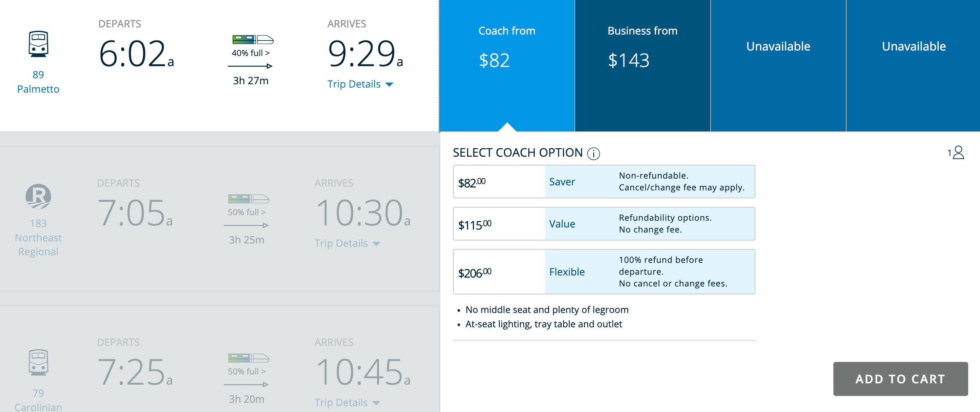Click the 7:25 train capacity icon
This screenshot has height=412, width=980.
click(249, 358)
